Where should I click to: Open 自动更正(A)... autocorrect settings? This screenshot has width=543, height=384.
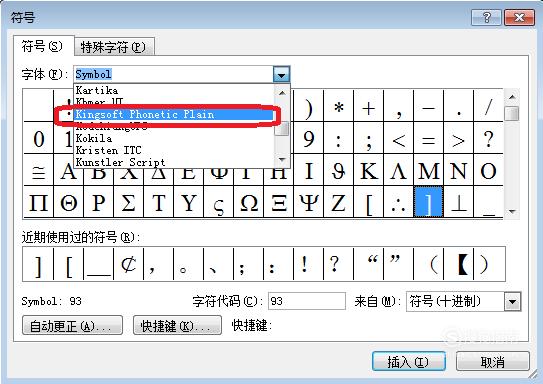click(x=72, y=325)
